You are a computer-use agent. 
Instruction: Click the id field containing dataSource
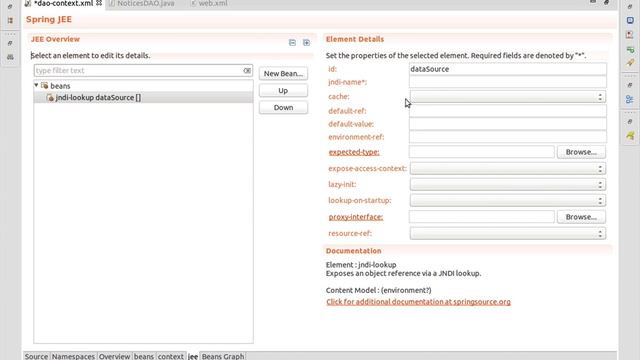pyautogui.click(x=508, y=69)
